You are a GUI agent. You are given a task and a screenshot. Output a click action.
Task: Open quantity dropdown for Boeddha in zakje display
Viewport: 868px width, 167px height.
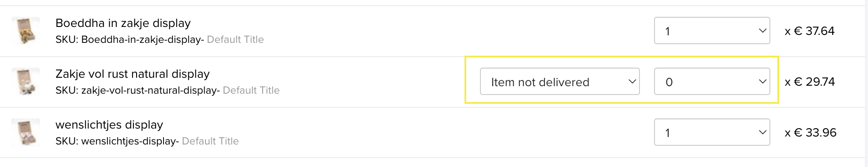click(x=712, y=30)
